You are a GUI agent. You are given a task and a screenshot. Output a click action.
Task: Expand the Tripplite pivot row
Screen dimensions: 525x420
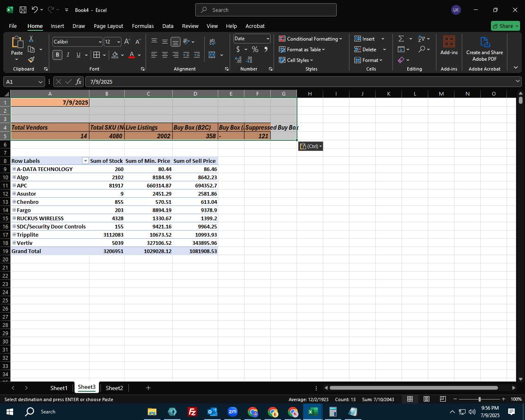tap(14, 235)
